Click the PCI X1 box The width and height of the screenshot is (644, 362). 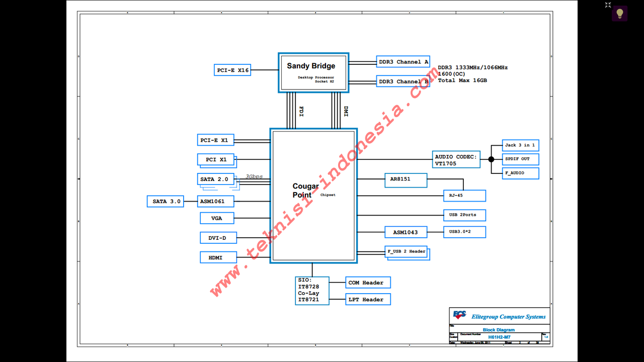(x=216, y=160)
